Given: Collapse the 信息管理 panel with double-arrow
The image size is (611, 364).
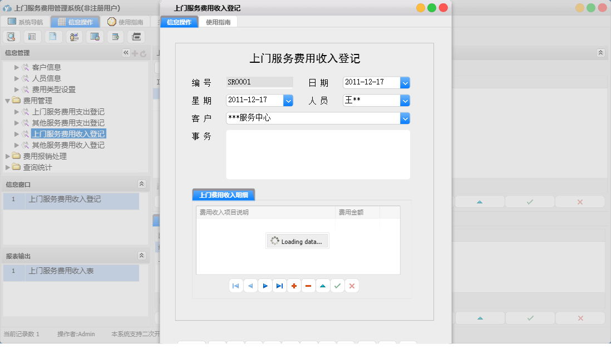Looking at the screenshot, I should [126, 53].
